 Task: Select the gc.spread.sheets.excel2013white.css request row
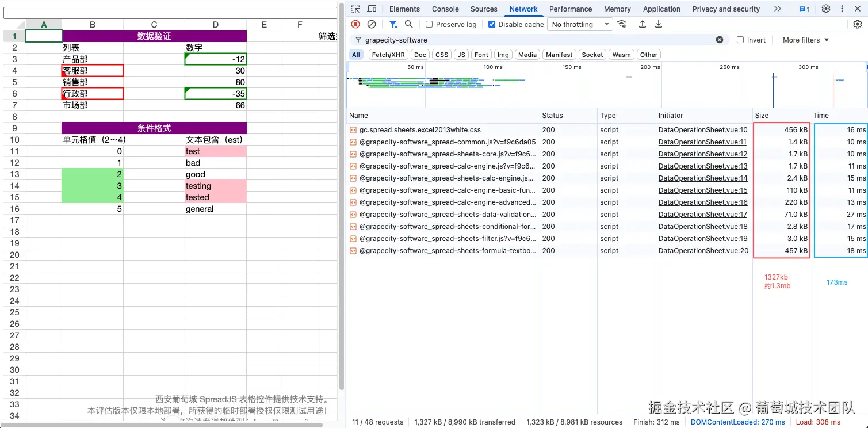pos(607,130)
